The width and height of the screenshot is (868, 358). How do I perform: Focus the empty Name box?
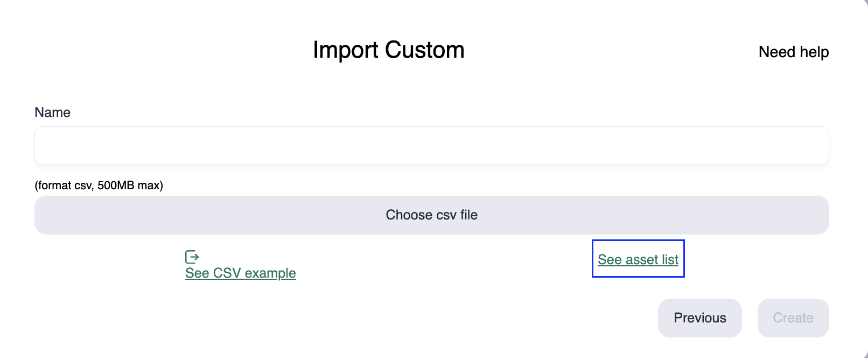point(431,146)
